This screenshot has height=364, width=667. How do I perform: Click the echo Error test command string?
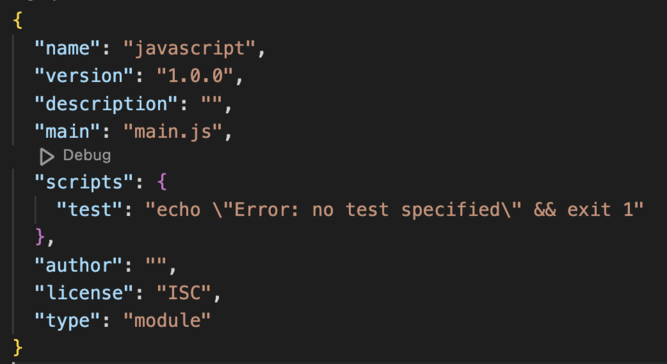pos(395,210)
